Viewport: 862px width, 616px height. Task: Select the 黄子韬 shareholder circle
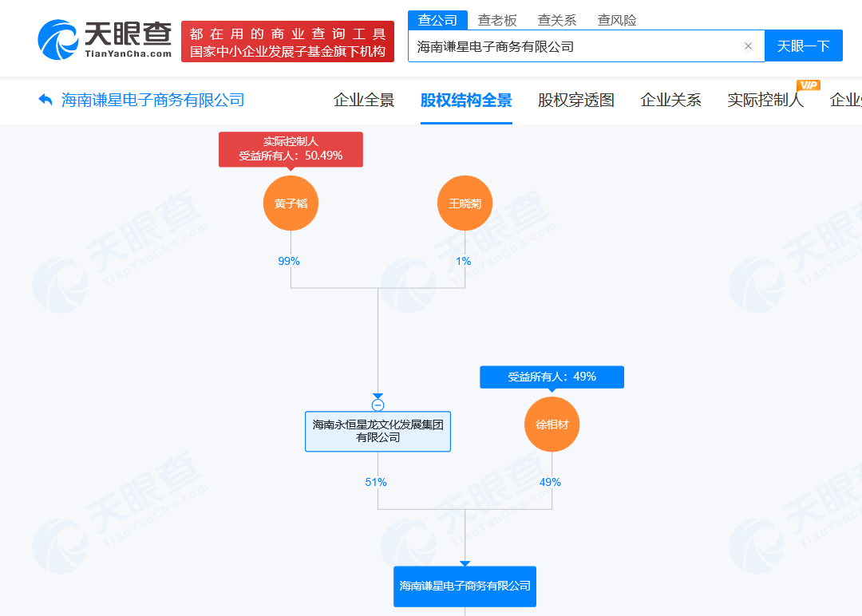click(291, 203)
